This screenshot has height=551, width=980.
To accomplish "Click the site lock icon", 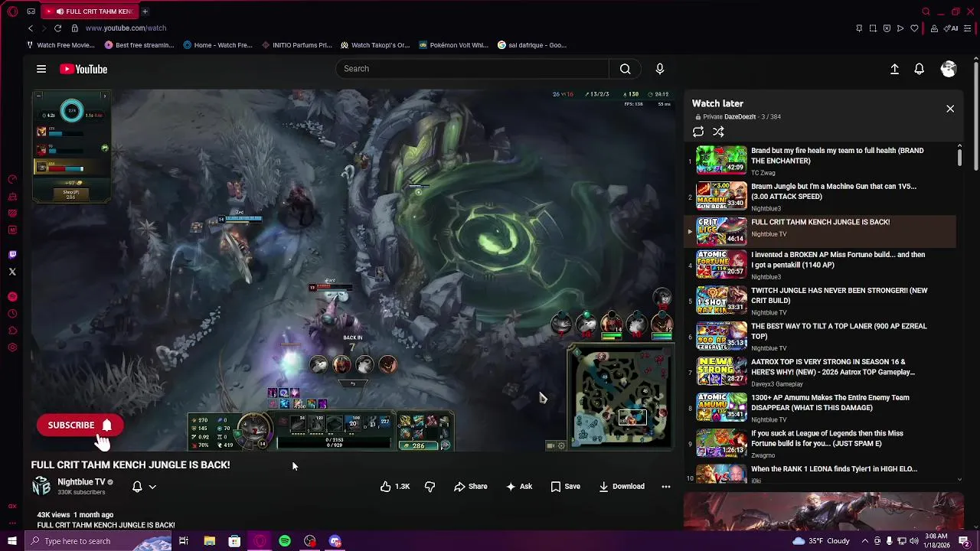I will click(x=74, y=28).
